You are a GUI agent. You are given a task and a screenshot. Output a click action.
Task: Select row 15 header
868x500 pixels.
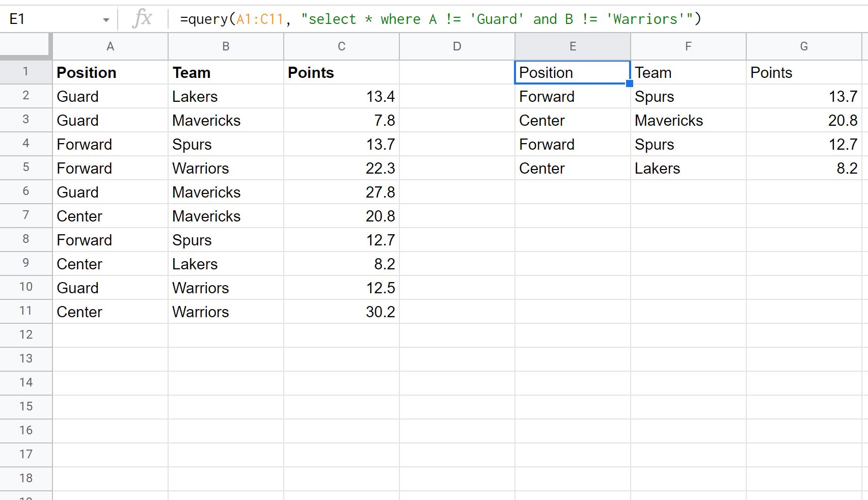(26, 406)
